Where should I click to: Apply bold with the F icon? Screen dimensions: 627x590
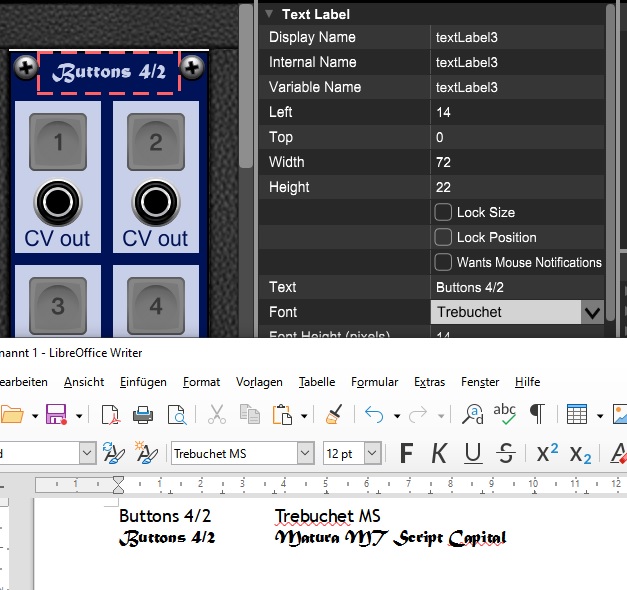tap(406, 454)
